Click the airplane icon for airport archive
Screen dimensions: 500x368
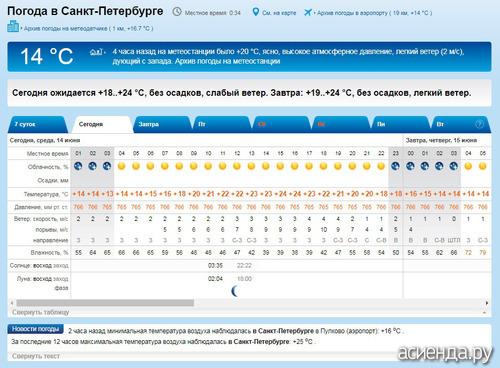[308, 13]
